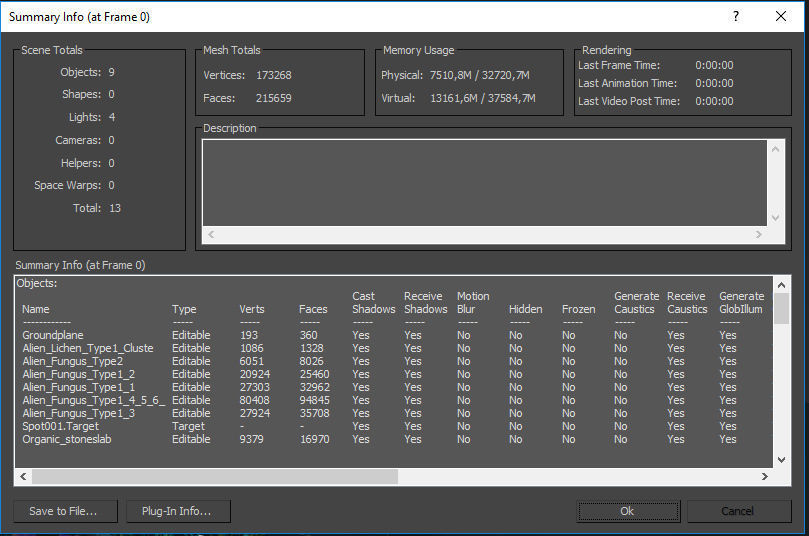809x536 pixels.
Task: Click the objects list scroll right arrow
Action: [x=765, y=477]
